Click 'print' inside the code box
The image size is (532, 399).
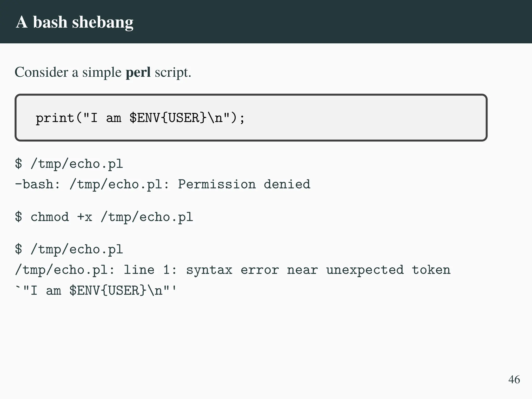(x=55, y=118)
